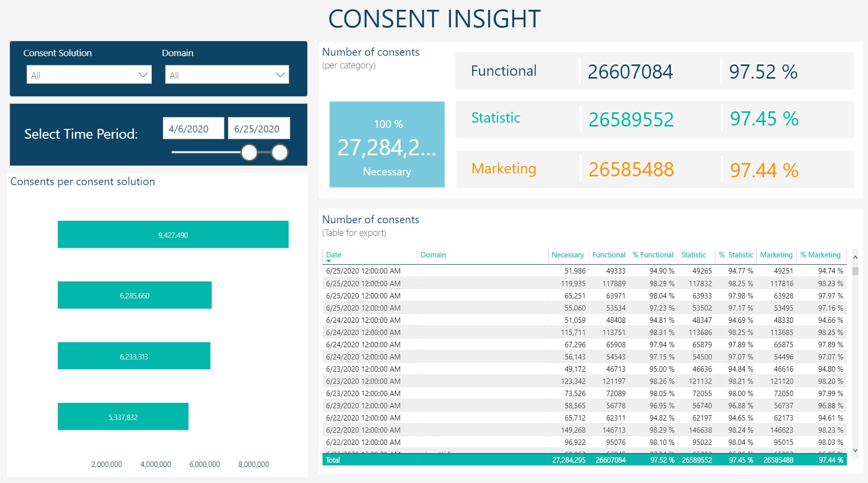Select % Functional cell 97.23 %
868x483 pixels.
[x=662, y=308]
